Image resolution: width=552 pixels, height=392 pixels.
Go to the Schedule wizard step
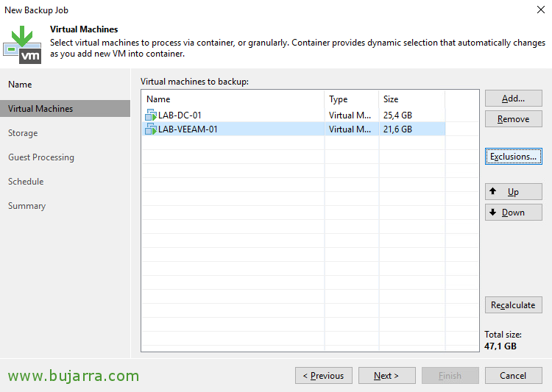pos(26,182)
